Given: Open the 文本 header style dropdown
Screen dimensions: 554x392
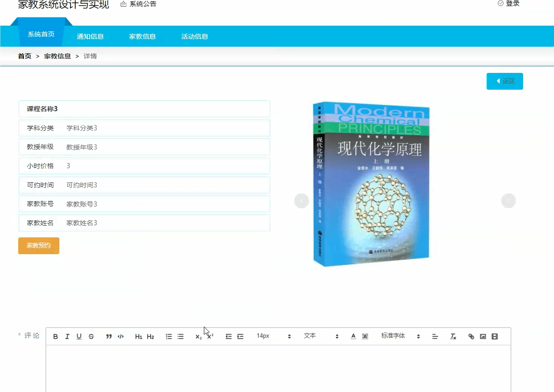Looking at the screenshot, I should (321, 336).
